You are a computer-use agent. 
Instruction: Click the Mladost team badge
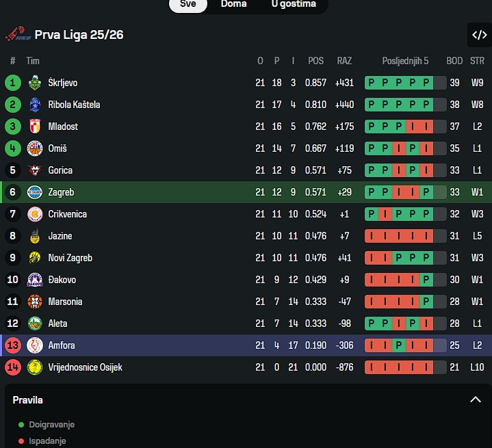34,127
